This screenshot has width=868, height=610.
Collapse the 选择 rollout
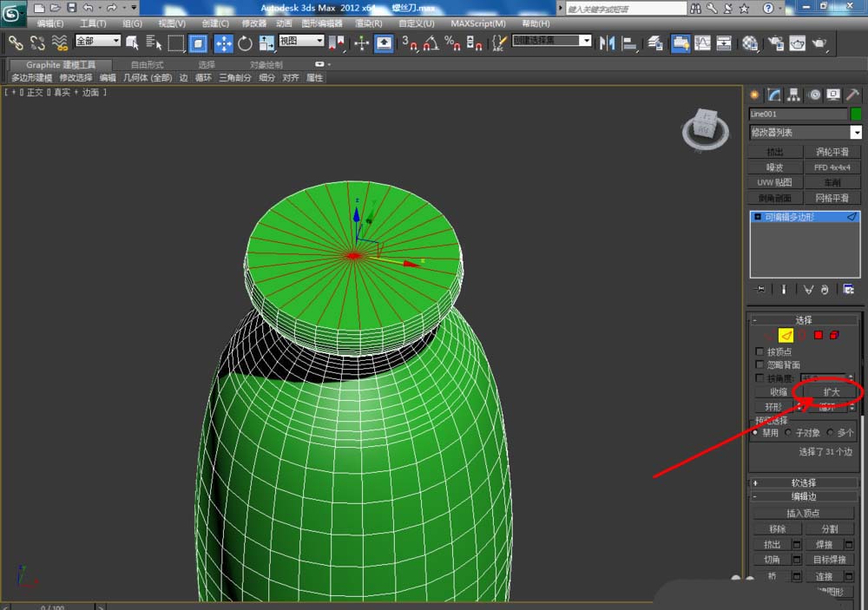click(803, 320)
